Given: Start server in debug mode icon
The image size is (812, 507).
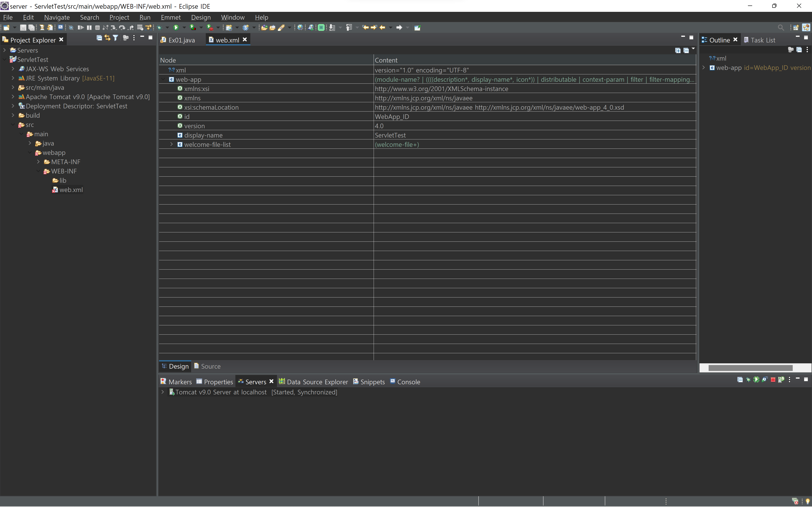Looking at the screenshot, I should point(748,380).
